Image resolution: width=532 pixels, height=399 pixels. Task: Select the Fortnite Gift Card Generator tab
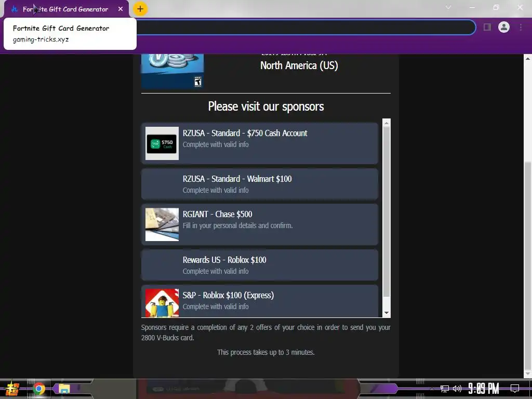(x=66, y=9)
